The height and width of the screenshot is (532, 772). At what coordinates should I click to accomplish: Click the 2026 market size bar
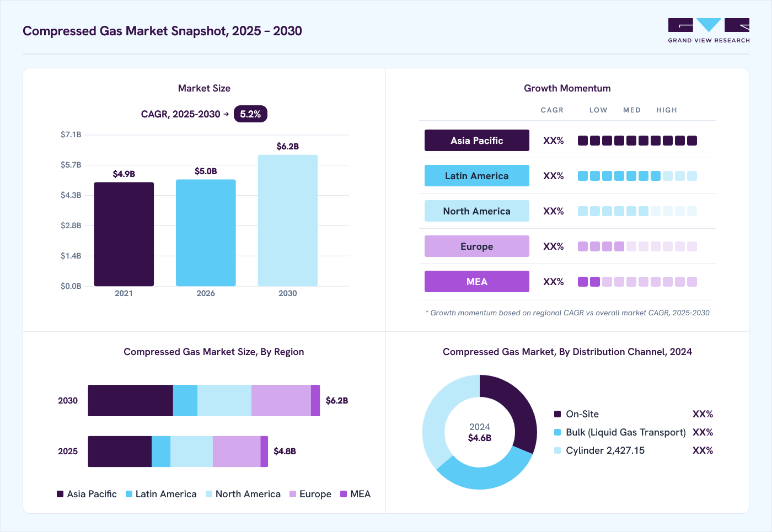[x=206, y=233]
